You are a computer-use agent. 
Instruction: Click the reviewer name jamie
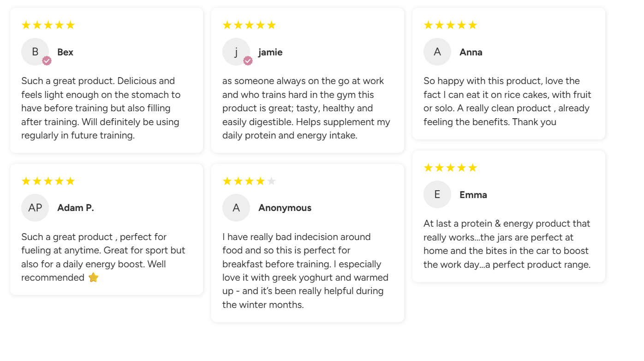pos(270,52)
